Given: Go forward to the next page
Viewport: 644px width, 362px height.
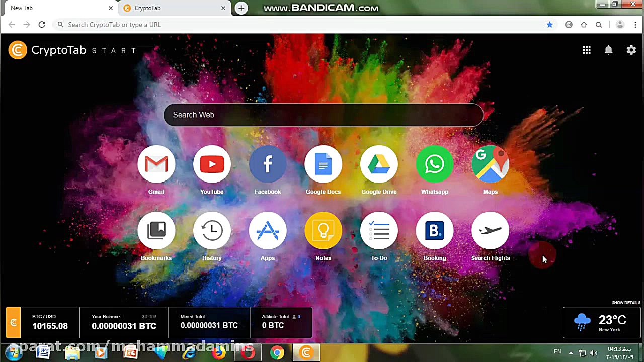Looking at the screenshot, I should click(27, 25).
